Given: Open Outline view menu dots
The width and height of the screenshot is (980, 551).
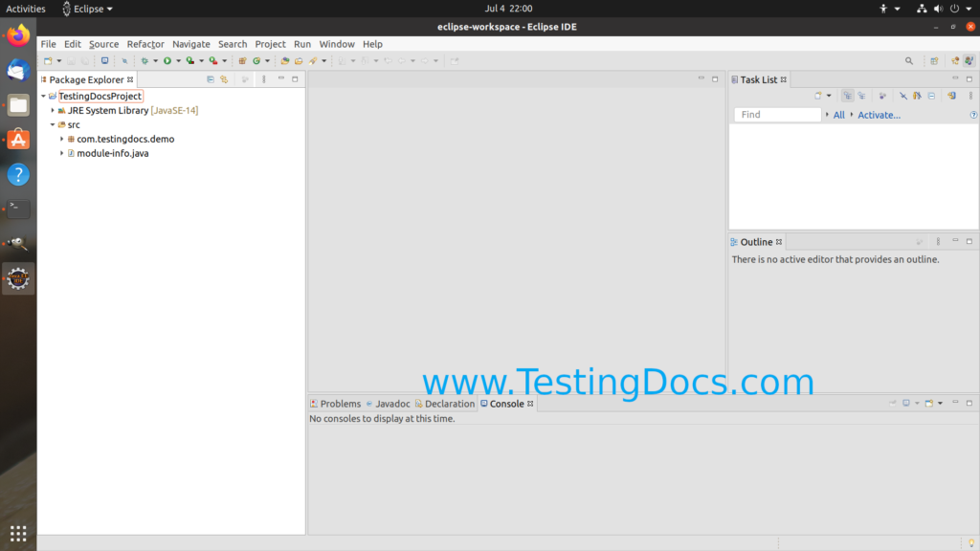Looking at the screenshot, I should [938, 242].
